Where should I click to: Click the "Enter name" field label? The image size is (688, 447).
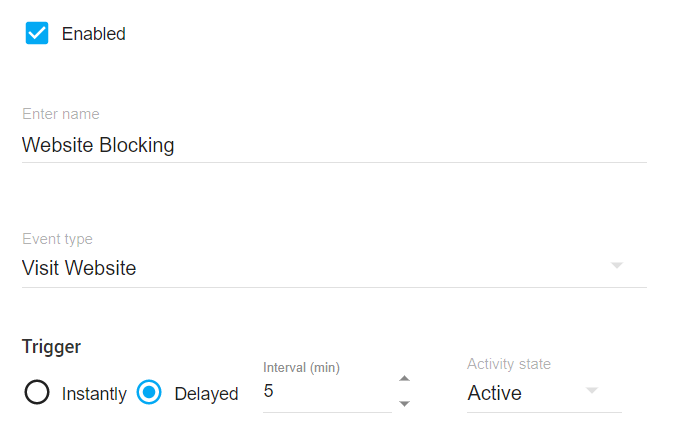click(61, 114)
